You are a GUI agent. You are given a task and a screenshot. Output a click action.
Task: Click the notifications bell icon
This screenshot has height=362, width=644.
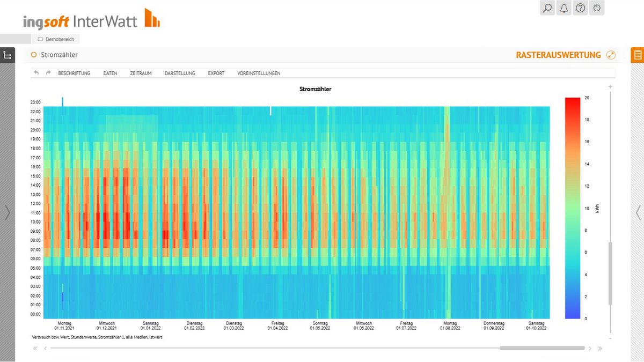(x=563, y=8)
